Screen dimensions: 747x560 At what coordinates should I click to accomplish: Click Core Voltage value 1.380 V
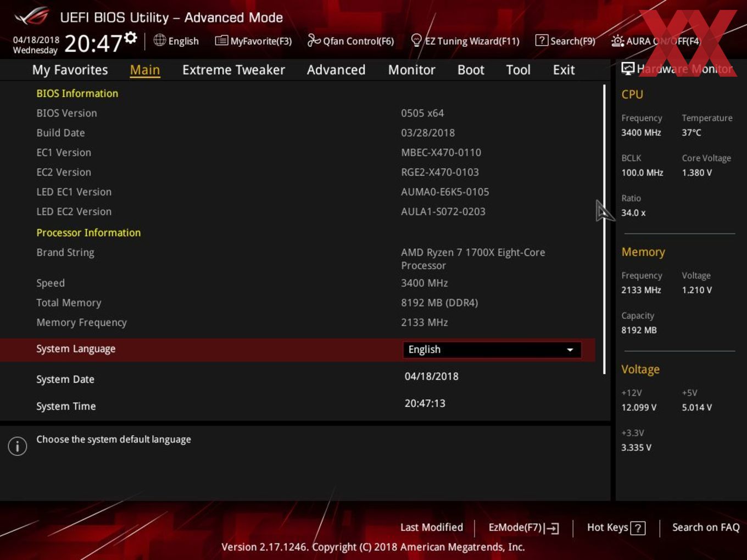pyautogui.click(x=697, y=172)
